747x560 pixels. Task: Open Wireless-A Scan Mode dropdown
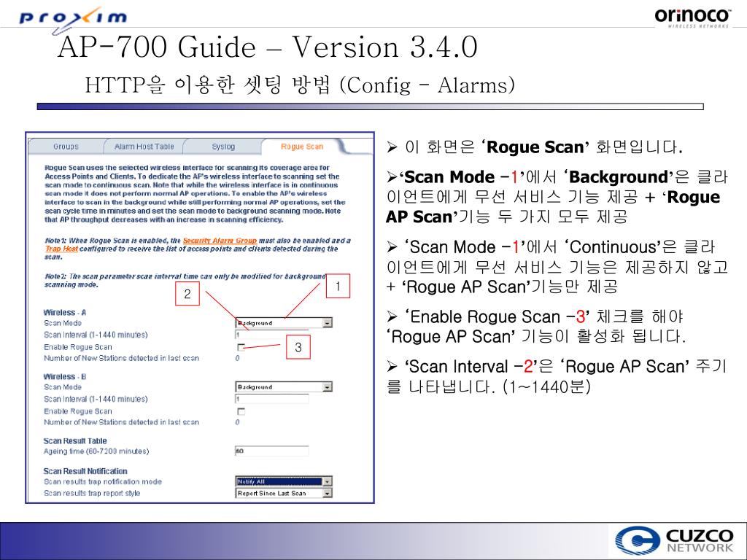click(284, 323)
